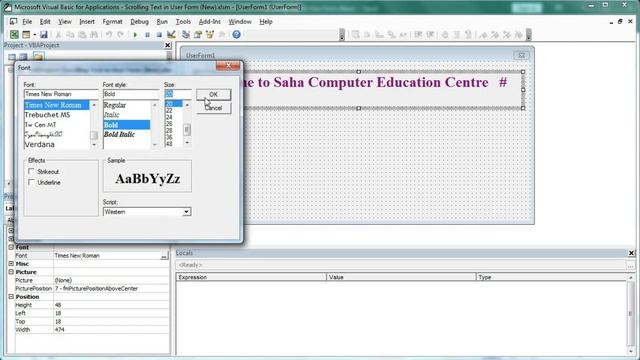Toggle Design Mode icon in toolbar
The width and height of the screenshot is (640, 360).
pyautogui.click(x=171, y=35)
